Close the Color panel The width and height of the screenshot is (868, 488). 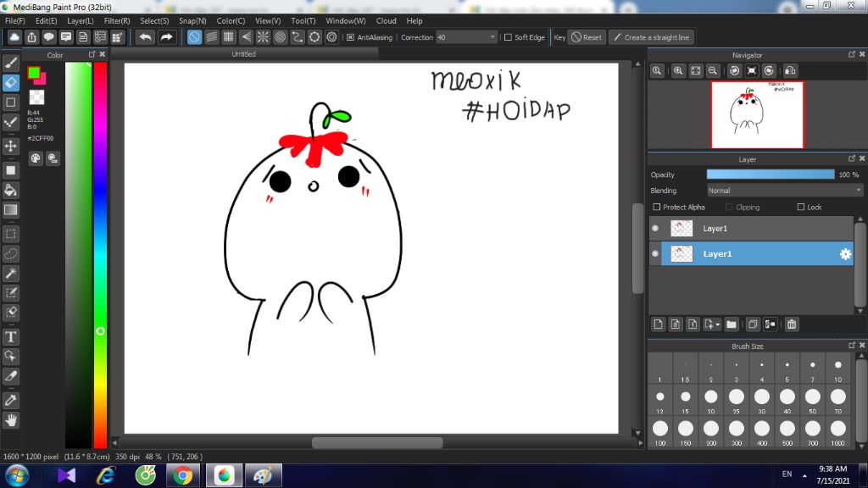tap(103, 54)
